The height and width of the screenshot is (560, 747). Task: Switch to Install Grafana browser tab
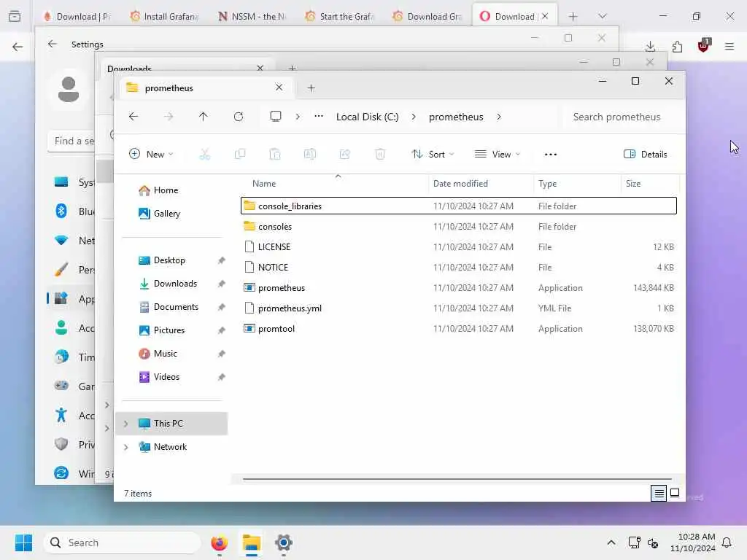[x=164, y=16]
